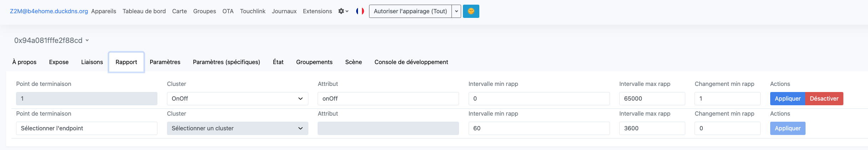Toggle the sun theme switcher button
The width and height of the screenshot is (868, 150).
coord(471,11)
